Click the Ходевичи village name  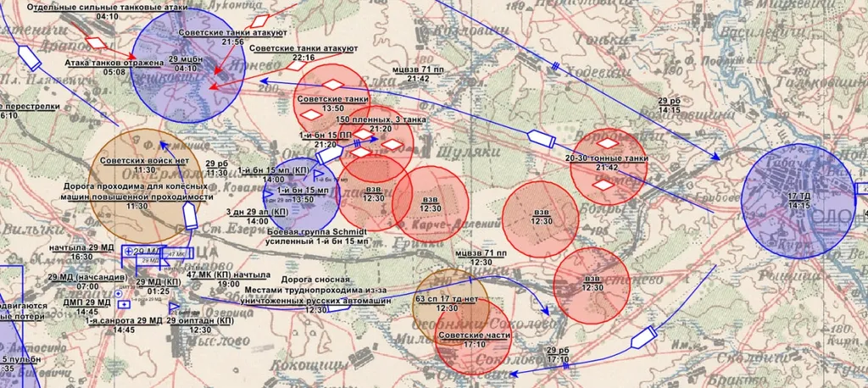596,71
